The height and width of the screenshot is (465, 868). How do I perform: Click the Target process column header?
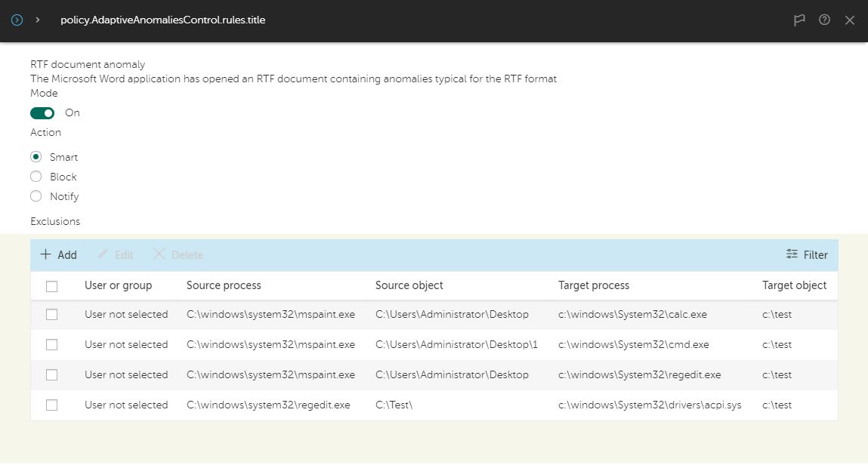593,285
